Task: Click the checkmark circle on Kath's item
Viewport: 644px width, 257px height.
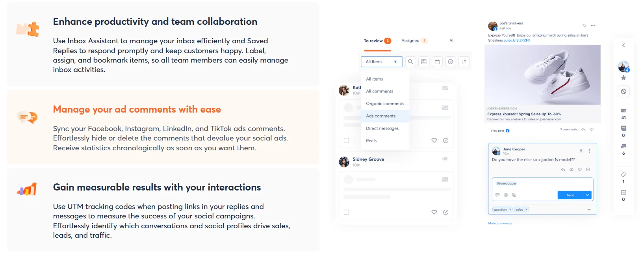Action: point(446,141)
